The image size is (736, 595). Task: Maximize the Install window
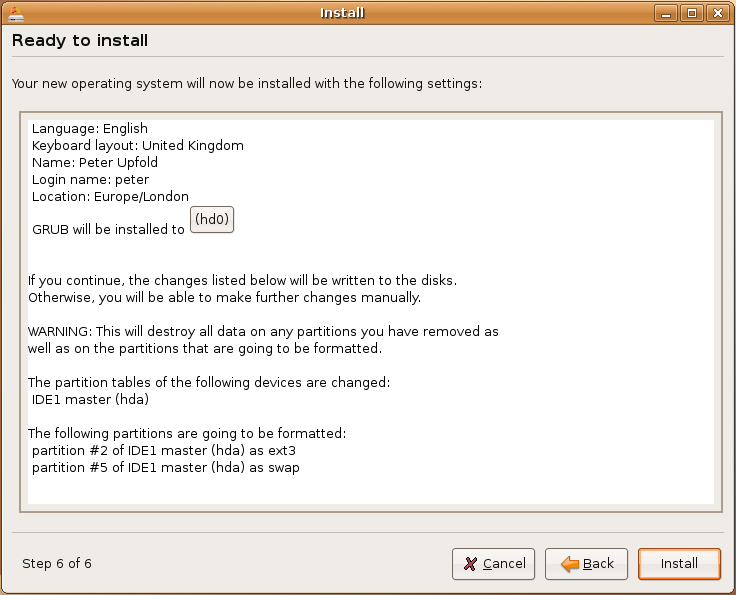click(692, 13)
